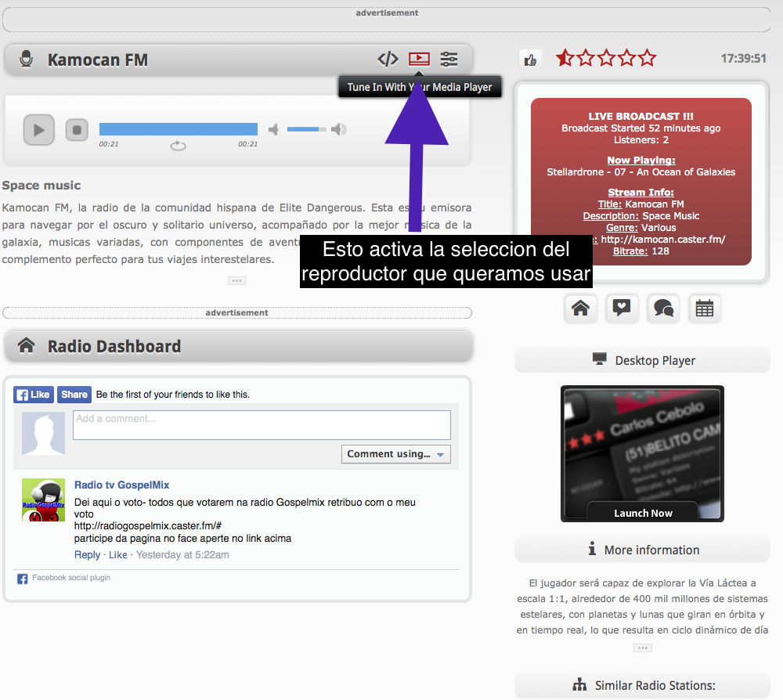Screen dimensions: 783x700
Task: Click the Similar Radio Stations header
Action: [x=642, y=686]
